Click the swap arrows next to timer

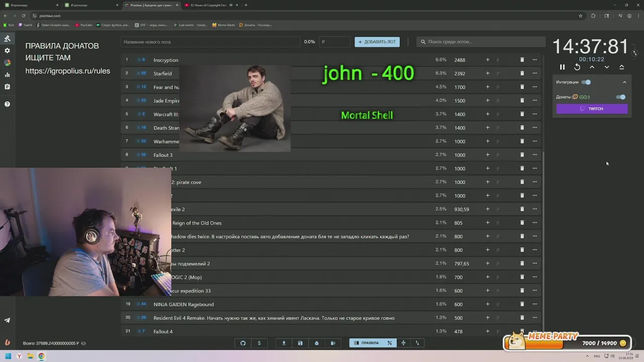click(635, 53)
